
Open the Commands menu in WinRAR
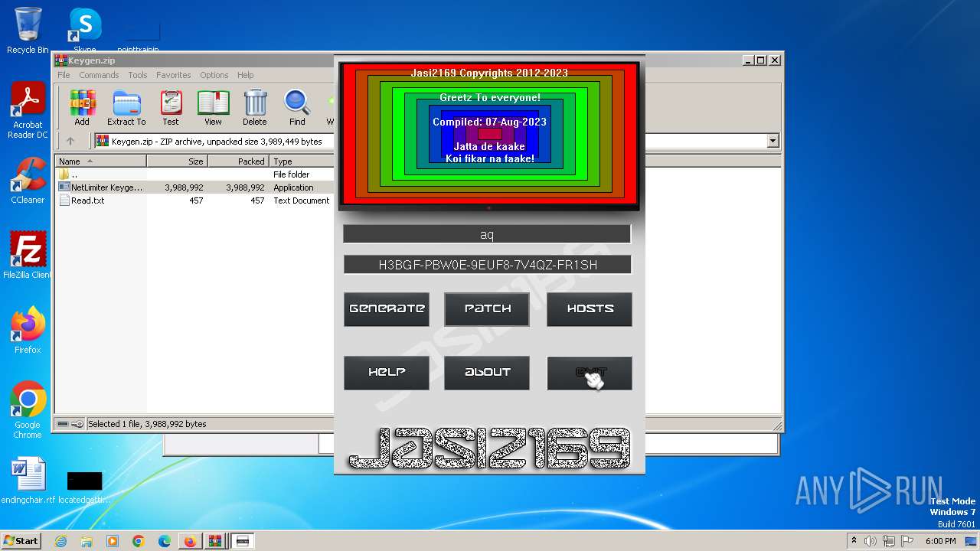coord(99,75)
